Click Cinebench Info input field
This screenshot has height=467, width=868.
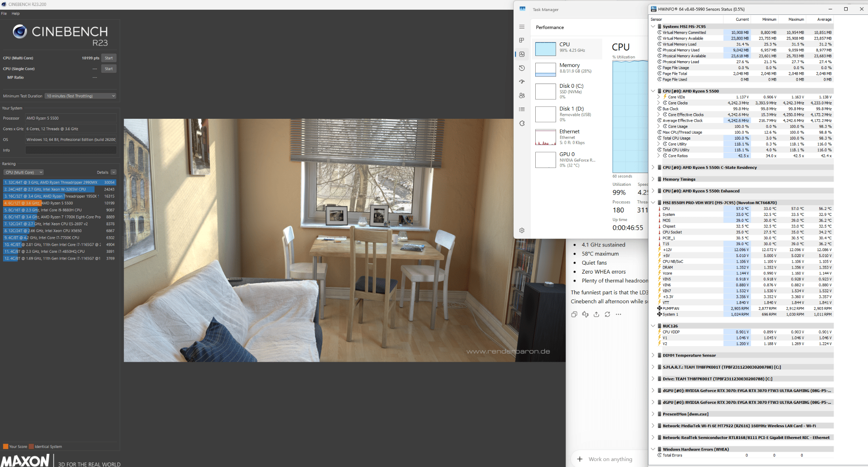point(71,150)
